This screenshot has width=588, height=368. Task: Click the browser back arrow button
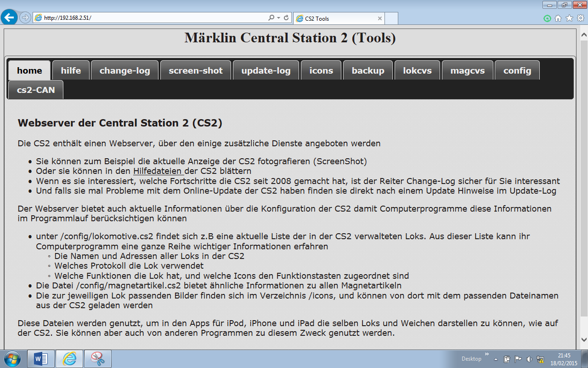pyautogui.click(x=10, y=17)
